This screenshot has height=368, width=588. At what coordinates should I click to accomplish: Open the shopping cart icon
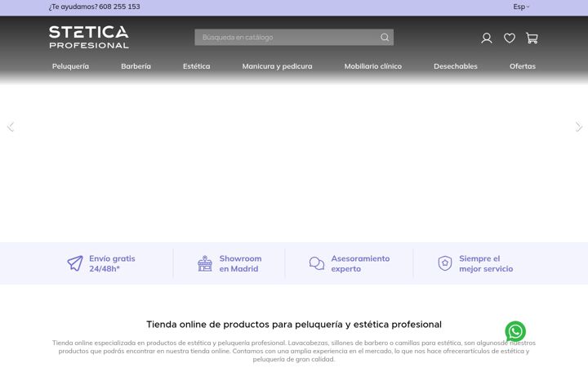[532, 38]
